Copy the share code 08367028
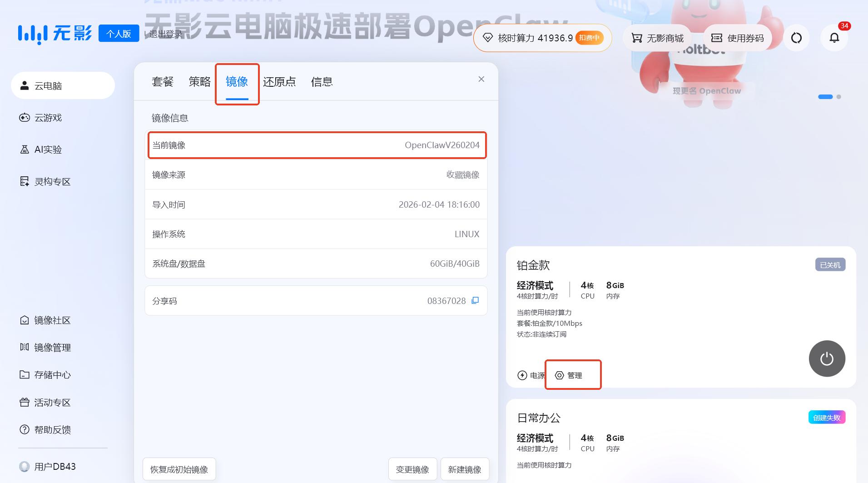 point(475,300)
